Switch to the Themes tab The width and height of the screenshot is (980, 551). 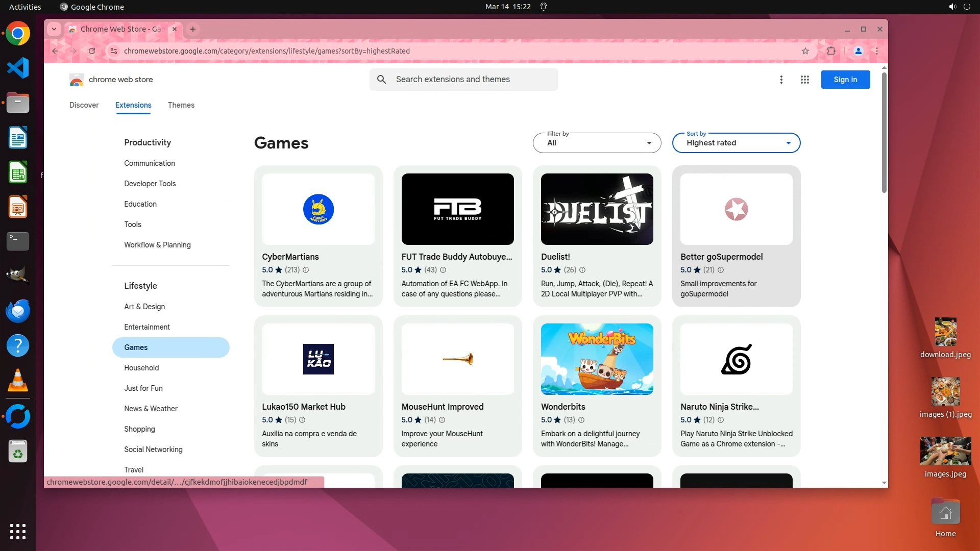pos(181,105)
